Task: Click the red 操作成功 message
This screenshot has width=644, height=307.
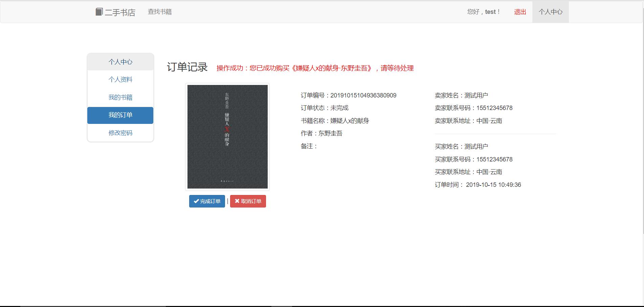Action: point(315,68)
